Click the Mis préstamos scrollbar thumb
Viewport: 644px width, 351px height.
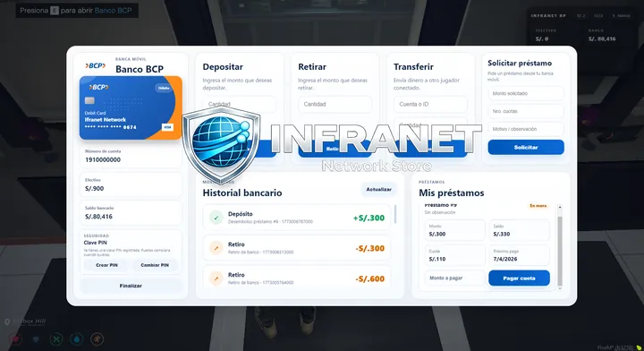[x=560, y=251]
